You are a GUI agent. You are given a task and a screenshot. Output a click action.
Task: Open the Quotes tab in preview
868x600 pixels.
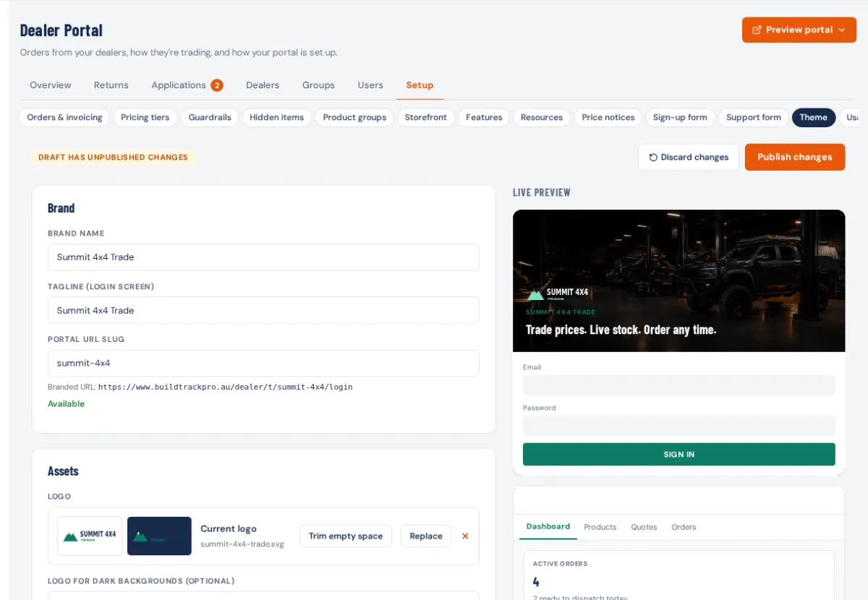pyautogui.click(x=644, y=527)
